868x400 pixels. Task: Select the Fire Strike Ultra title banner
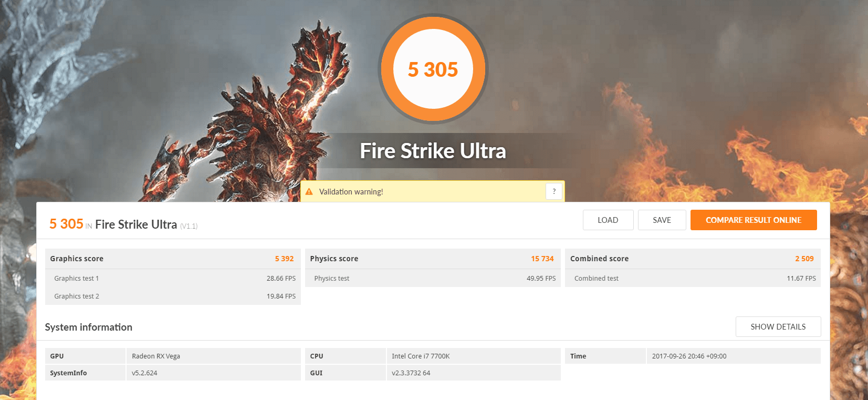pyautogui.click(x=433, y=151)
